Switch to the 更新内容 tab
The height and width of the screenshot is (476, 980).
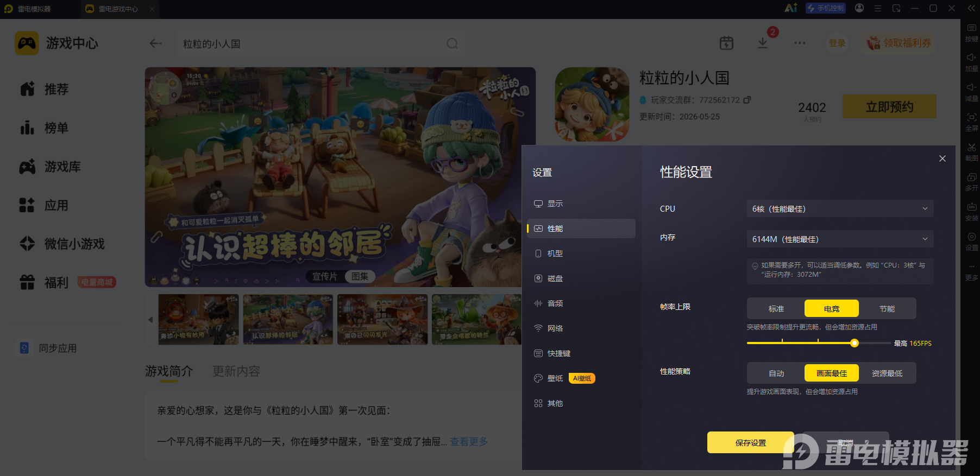[x=236, y=371]
